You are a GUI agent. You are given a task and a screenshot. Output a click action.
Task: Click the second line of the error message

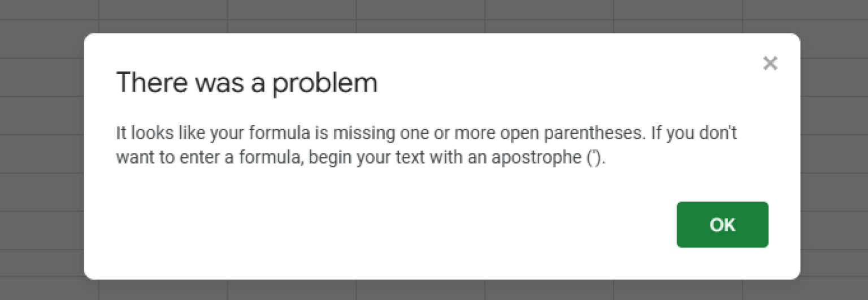click(x=361, y=157)
